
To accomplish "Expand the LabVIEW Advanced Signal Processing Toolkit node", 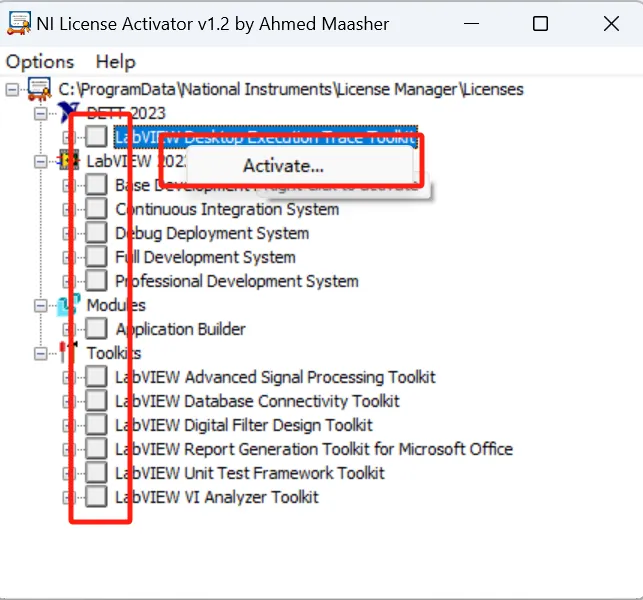I will click(67, 377).
